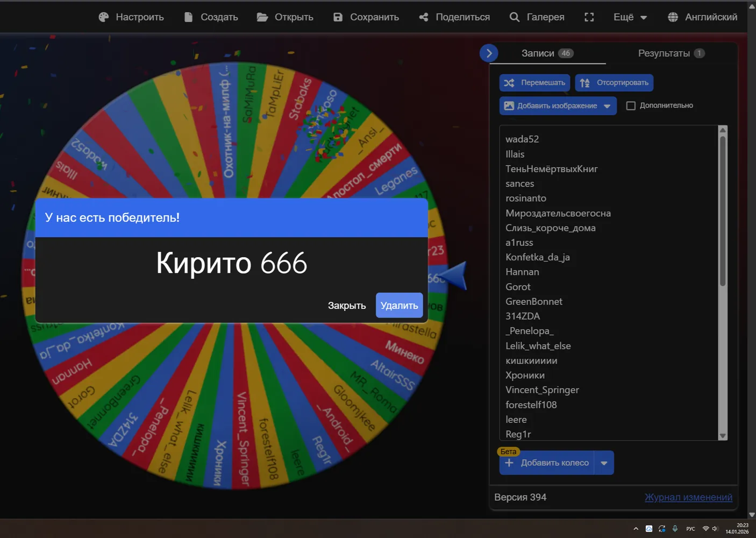Open the volume control icon
756x538 pixels.
click(x=715, y=529)
